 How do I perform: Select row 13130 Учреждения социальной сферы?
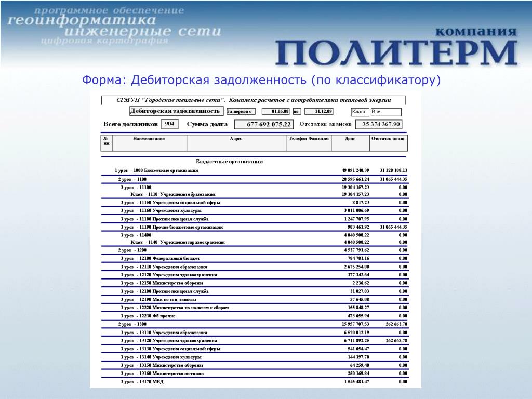pyautogui.click(x=255, y=349)
